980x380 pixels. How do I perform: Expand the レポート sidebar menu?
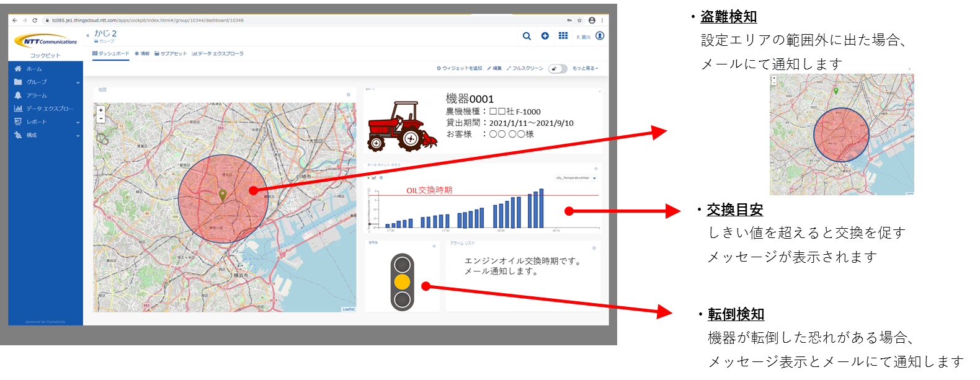[x=78, y=122]
